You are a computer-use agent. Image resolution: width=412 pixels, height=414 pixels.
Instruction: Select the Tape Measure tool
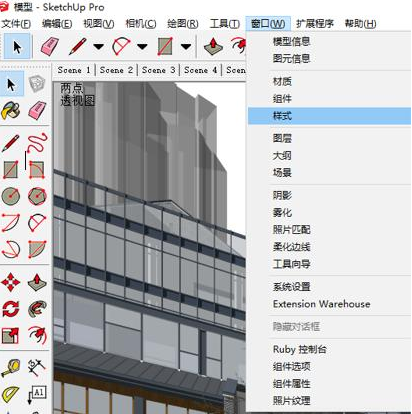(11, 368)
